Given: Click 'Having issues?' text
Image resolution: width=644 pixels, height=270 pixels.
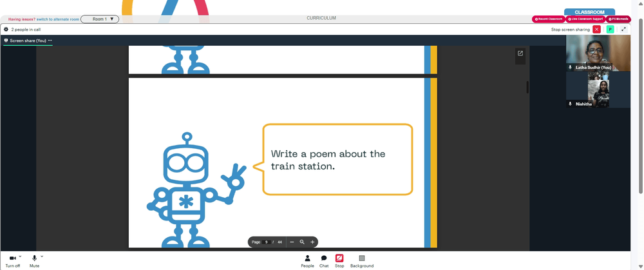Looking at the screenshot, I should pos(22,19).
